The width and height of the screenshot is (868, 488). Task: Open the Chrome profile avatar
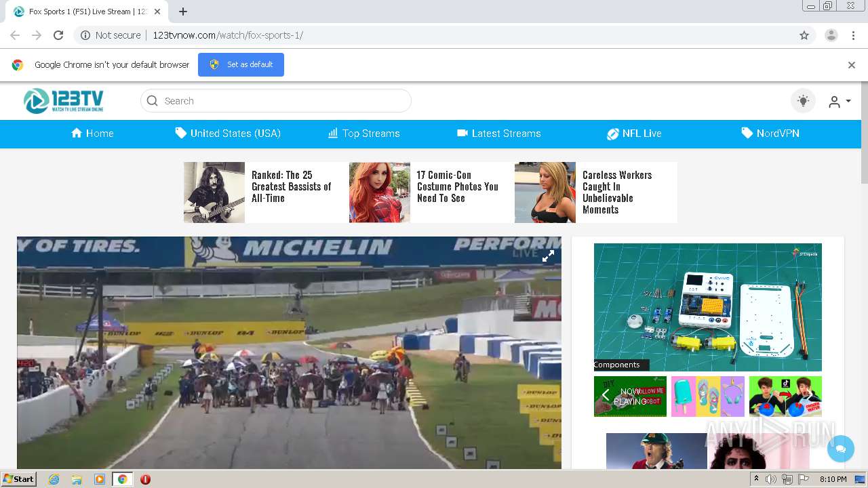click(831, 35)
